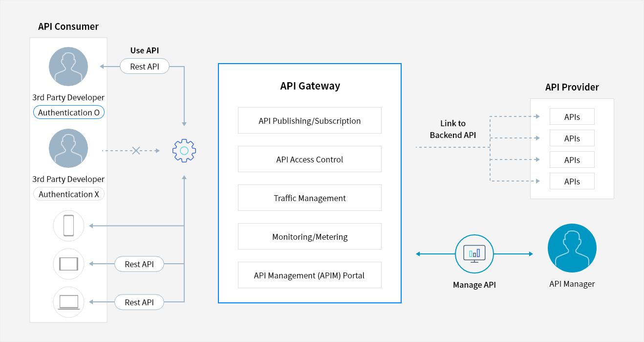Select the first 3rd Party Developer avatar
This screenshot has width=644, height=342.
click(68, 66)
